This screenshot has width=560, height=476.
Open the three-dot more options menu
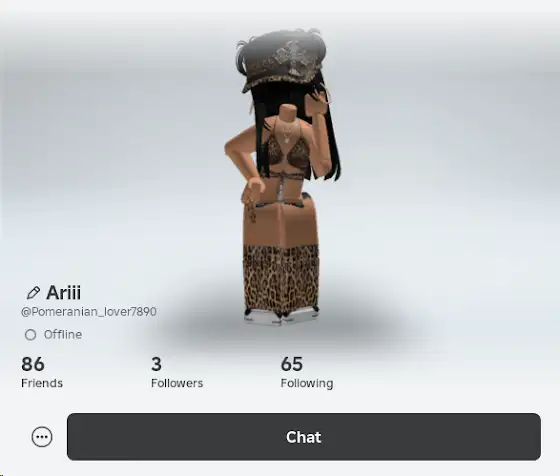point(42,437)
